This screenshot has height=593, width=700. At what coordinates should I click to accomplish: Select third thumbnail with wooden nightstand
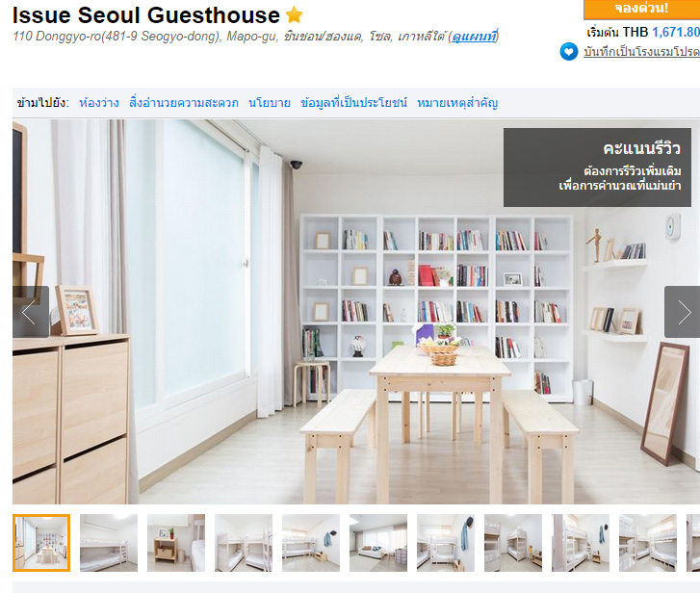click(x=176, y=543)
